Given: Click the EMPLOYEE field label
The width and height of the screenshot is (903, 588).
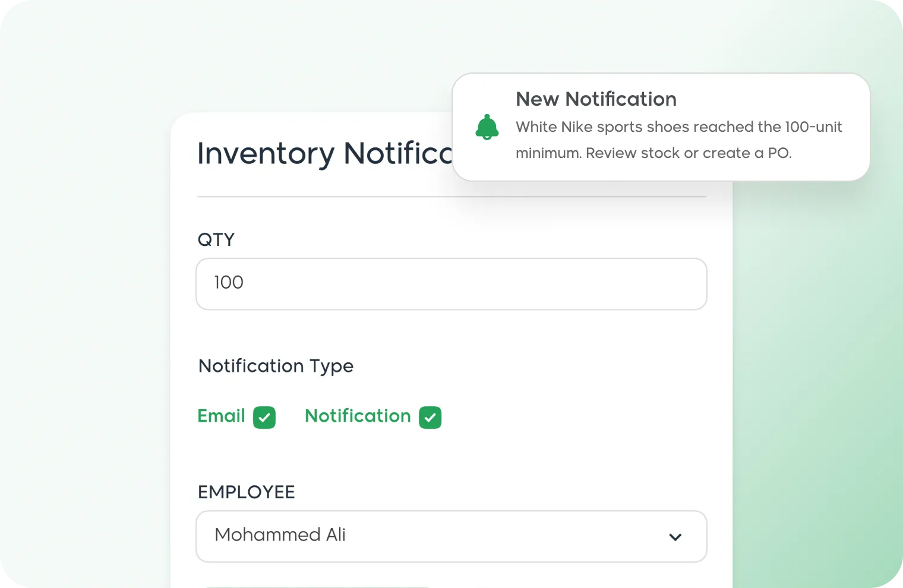Looking at the screenshot, I should (246, 492).
